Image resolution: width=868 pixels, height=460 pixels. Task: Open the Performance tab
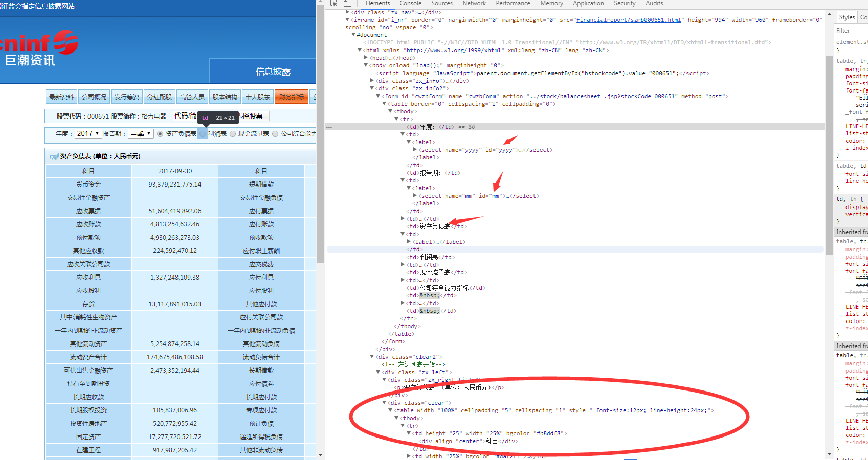point(513,3)
